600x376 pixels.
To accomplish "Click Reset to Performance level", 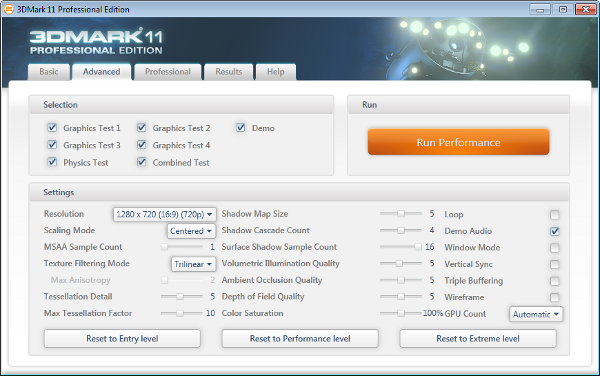I will 300,339.
